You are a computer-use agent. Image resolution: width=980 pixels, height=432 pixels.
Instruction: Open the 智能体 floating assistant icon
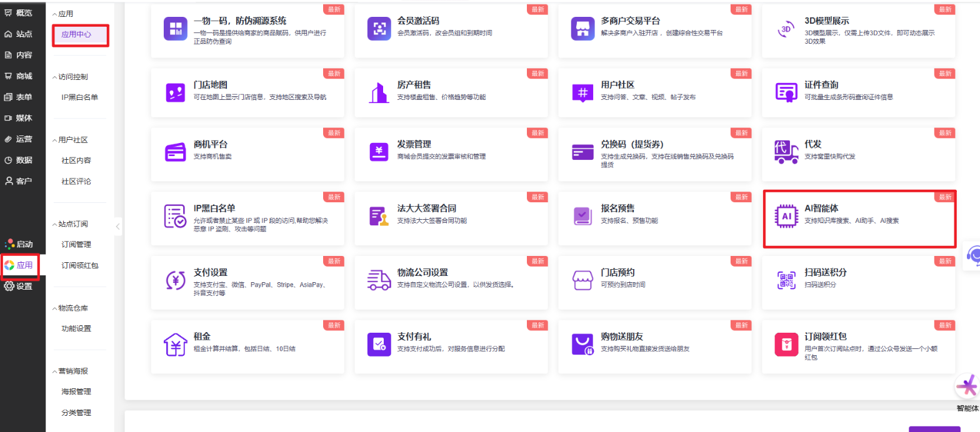click(x=967, y=388)
